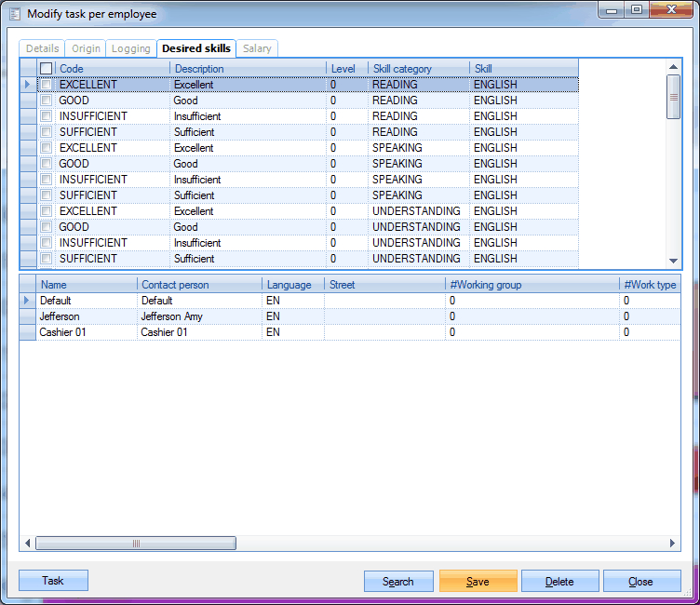
Task: Click the Delete button
Action: (559, 582)
